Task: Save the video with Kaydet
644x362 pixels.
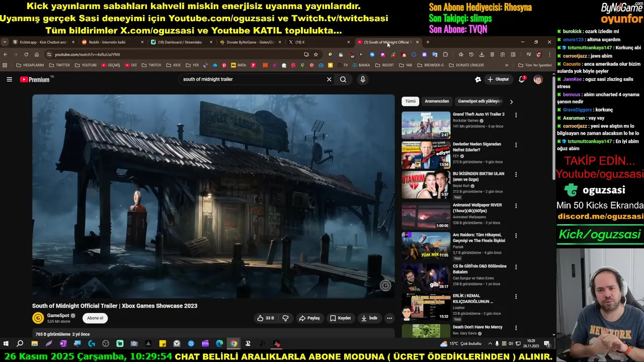Action: 340,318
